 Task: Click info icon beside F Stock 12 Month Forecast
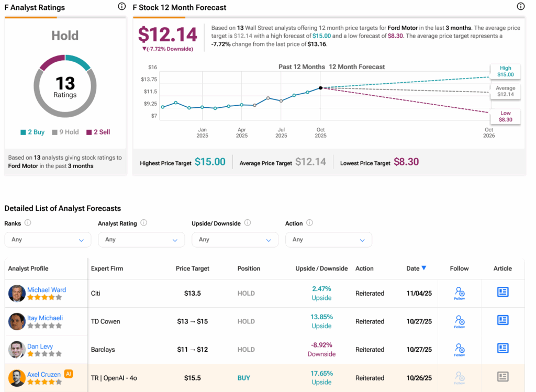point(520,7)
